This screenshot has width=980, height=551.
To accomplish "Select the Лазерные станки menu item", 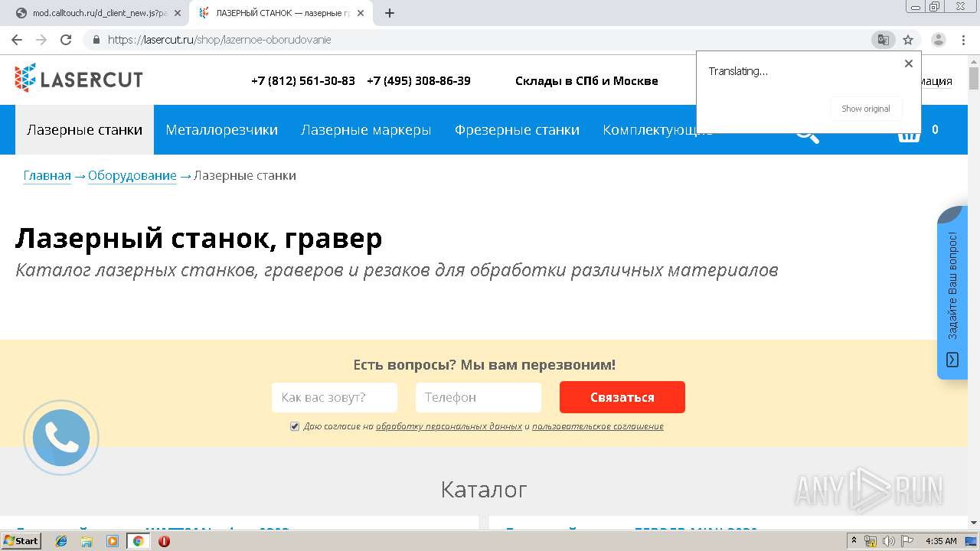I will (x=84, y=129).
